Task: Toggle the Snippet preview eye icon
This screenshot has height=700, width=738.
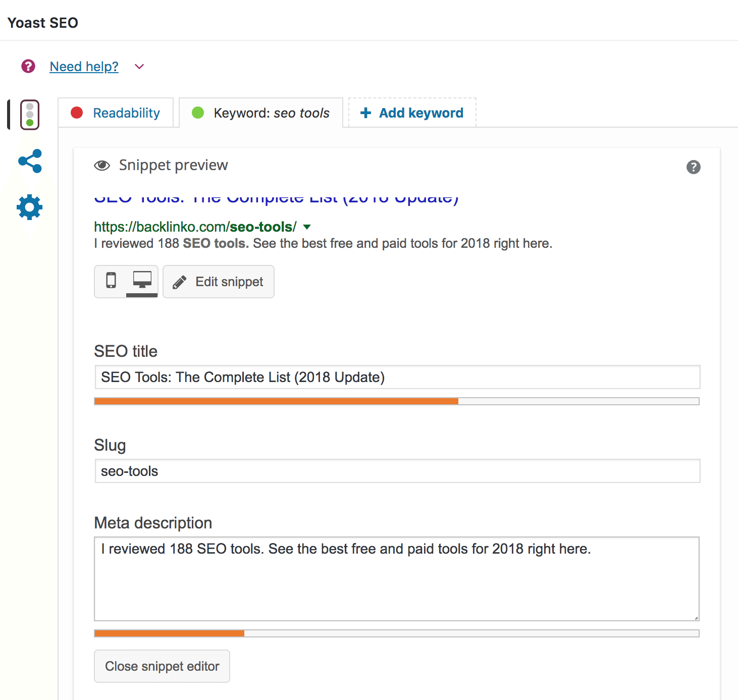Action: [102, 166]
